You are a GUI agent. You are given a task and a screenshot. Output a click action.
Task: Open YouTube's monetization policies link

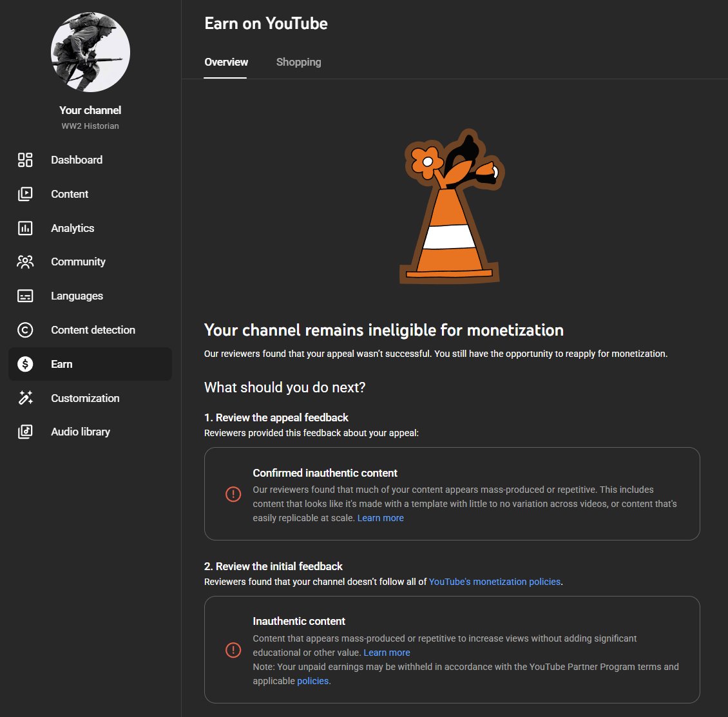click(x=495, y=582)
